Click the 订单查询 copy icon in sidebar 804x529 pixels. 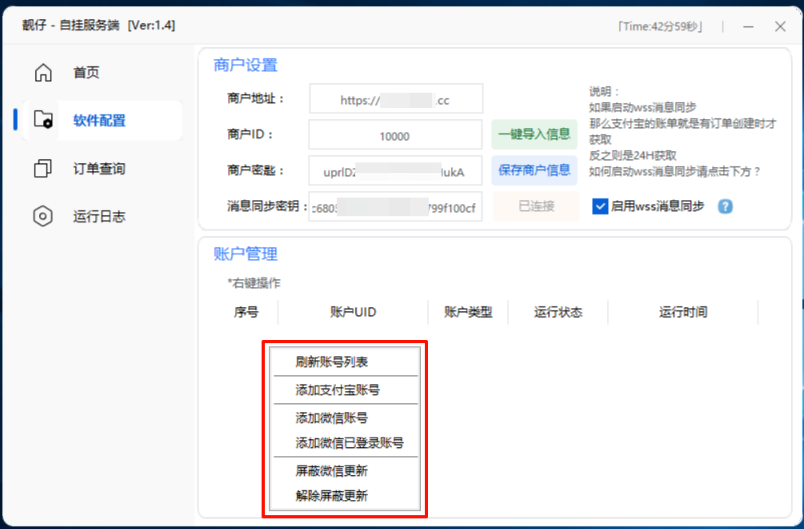pyautogui.click(x=43, y=169)
